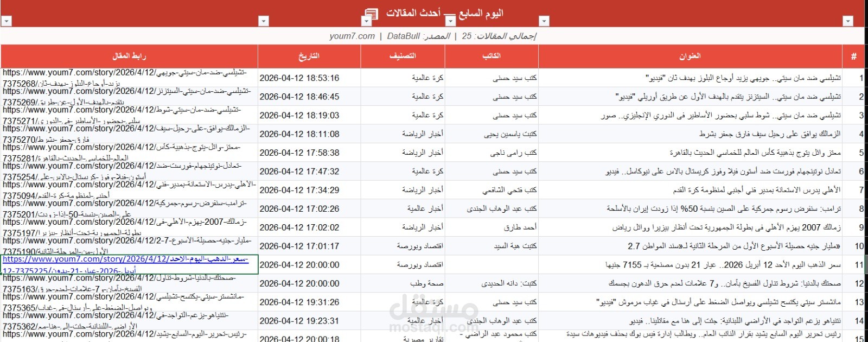Select date cell 2026-04-12 17:01:17
Image resolution: width=868 pixels, height=342 pixels.
pyautogui.click(x=309, y=246)
